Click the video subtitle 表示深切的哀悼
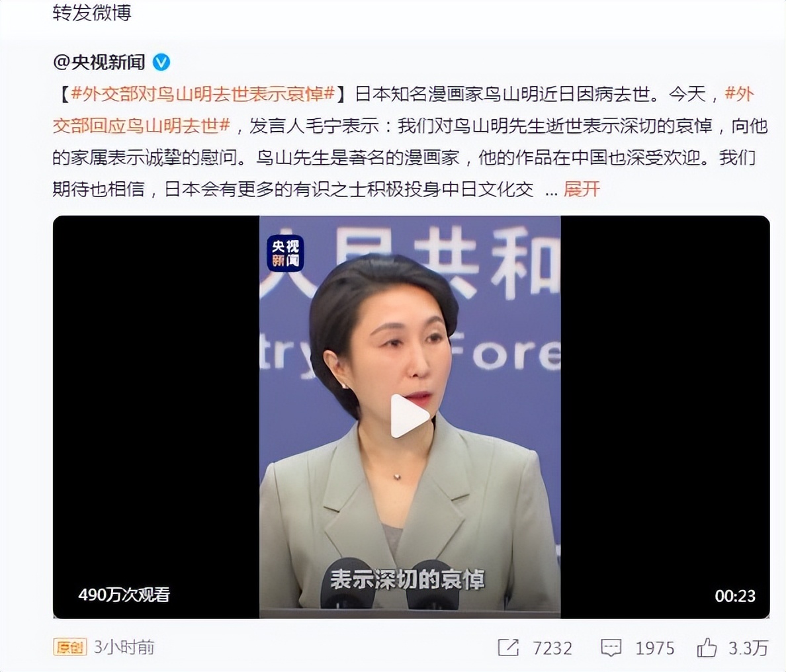 tap(407, 580)
